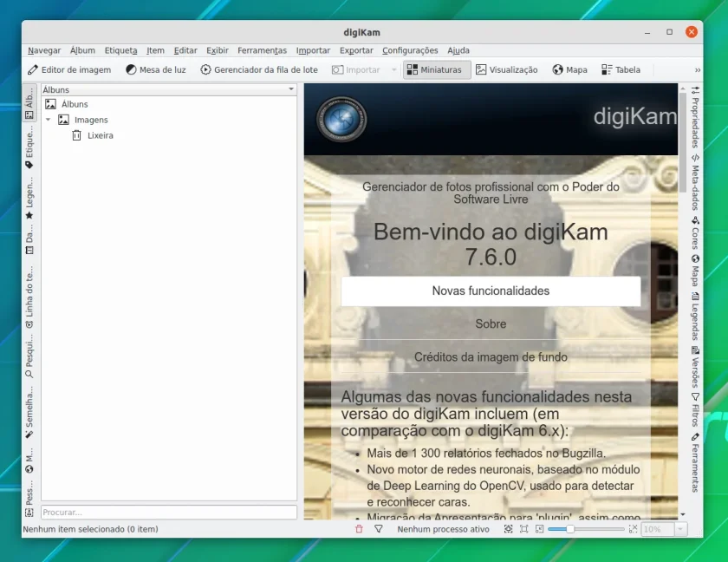Click the trash icon in status bar

click(359, 529)
